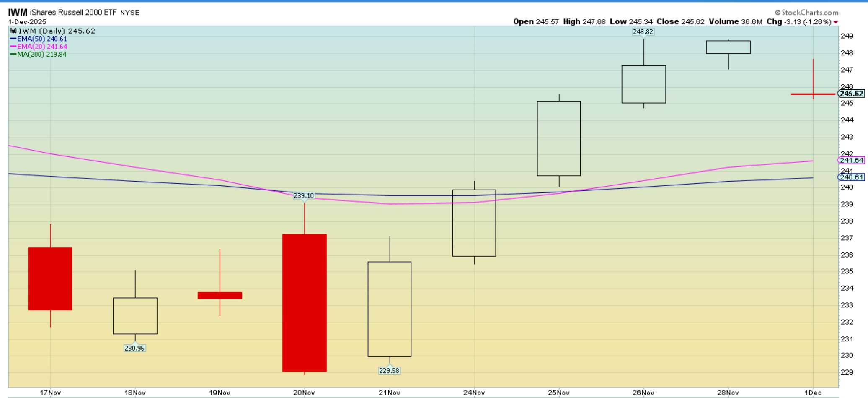Viewport: 868px width, 398px height.
Task: Click the pink 241.64 axis price marker
Action: tap(851, 160)
